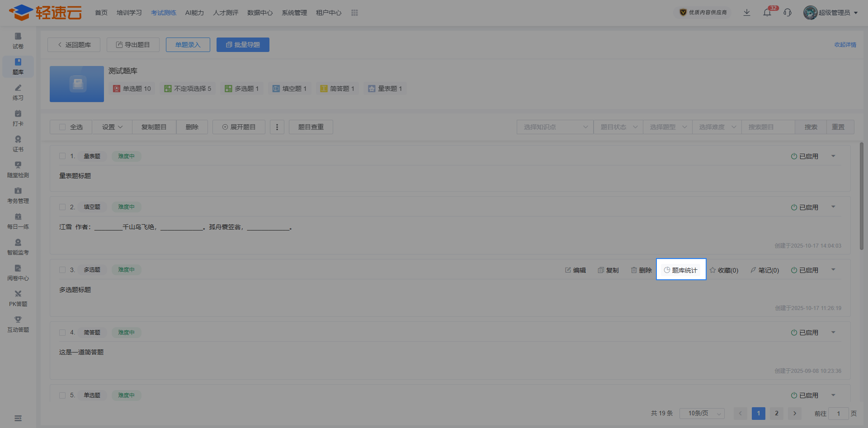Click the customer service headset icon

[788, 13]
